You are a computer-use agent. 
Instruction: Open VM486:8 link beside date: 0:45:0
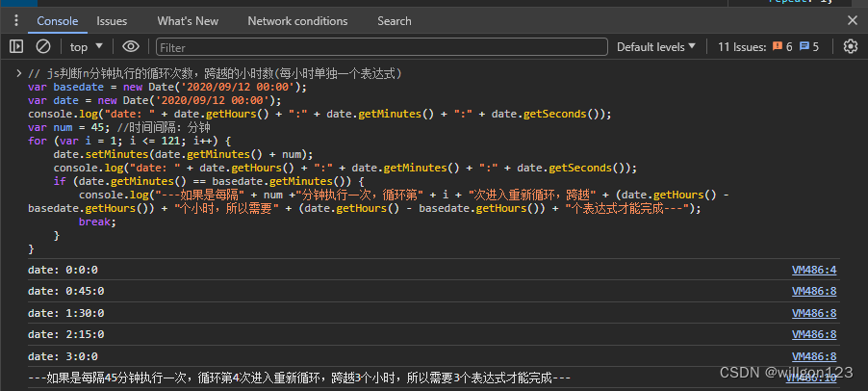tap(814, 291)
